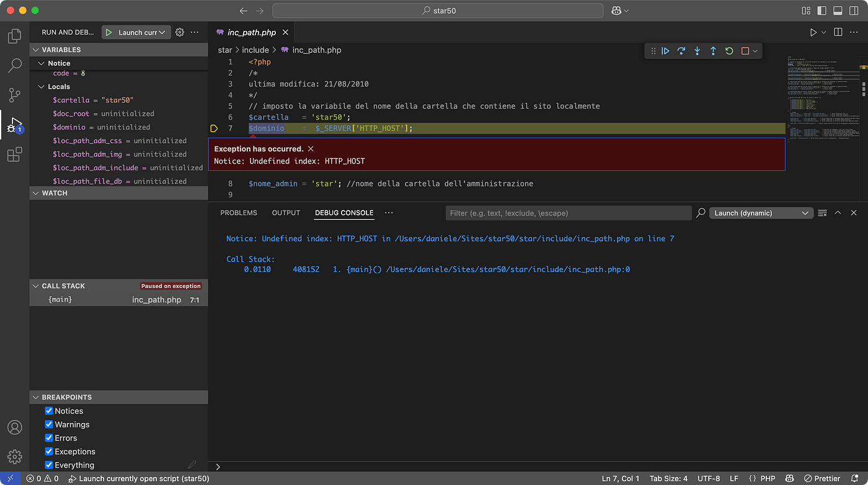Viewport: 868px width, 485px height.
Task: Click the debug console filter field
Action: [569, 213]
